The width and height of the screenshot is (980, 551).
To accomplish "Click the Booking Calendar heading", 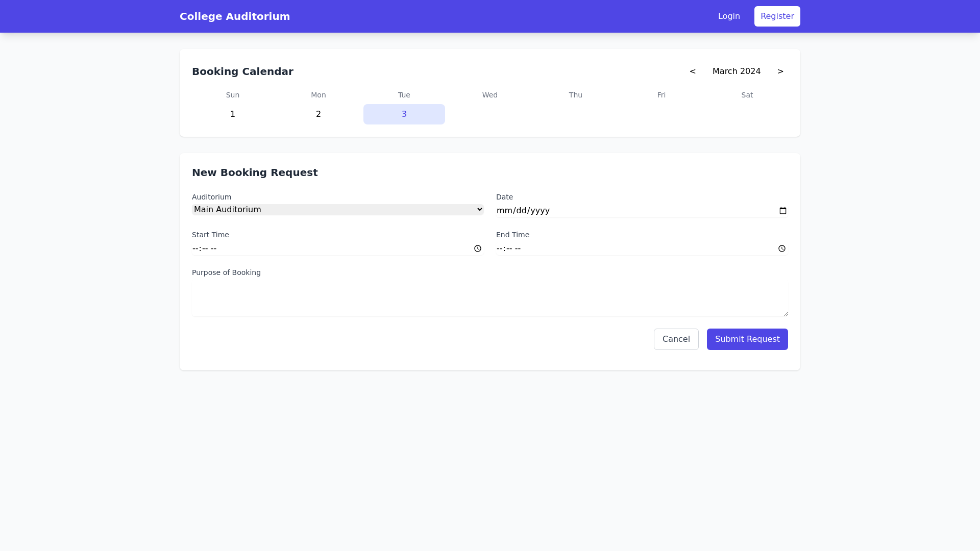I will (x=242, y=71).
